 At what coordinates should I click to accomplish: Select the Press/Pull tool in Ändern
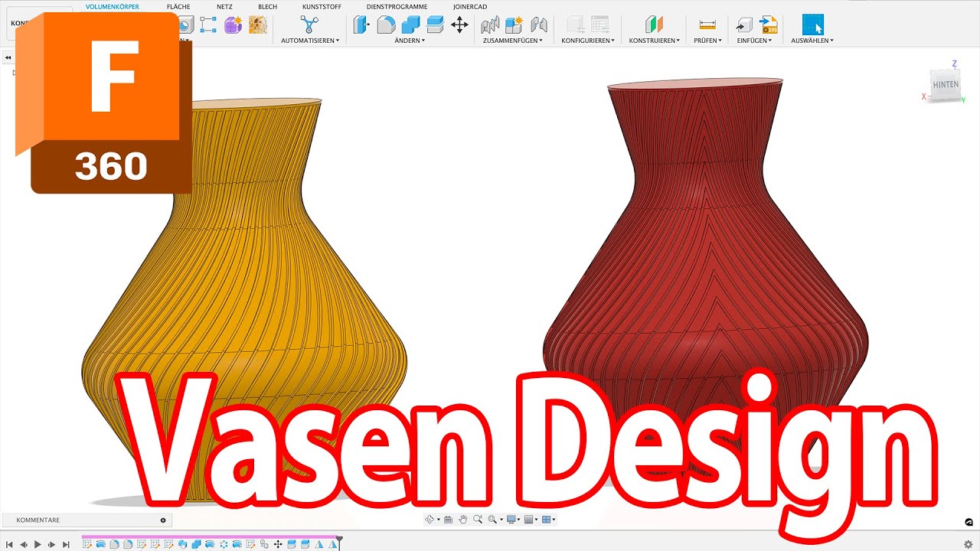point(361,24)
